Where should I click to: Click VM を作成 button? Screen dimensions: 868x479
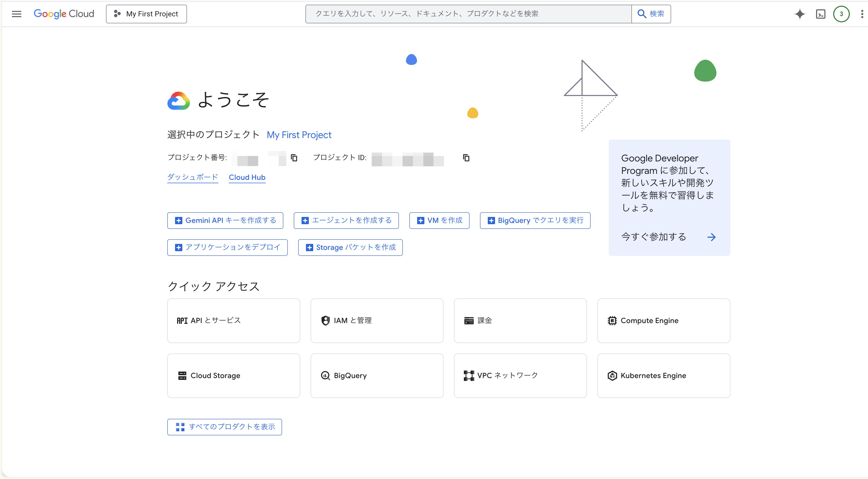[x=439, y=220]
